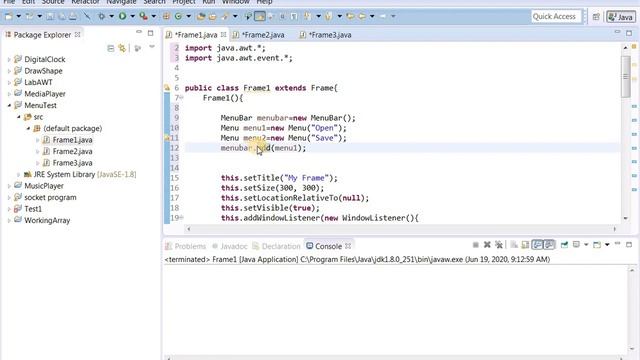Minimize the Package Explorer panel
The height and width of the screenshot is (360, 640).
(139, 32)
